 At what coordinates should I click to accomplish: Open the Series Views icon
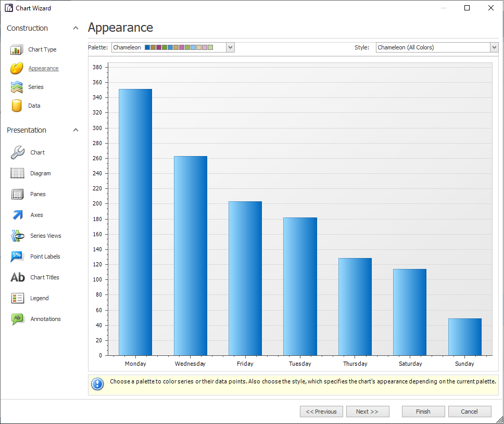pyautogui.click(x=17, y=235)
